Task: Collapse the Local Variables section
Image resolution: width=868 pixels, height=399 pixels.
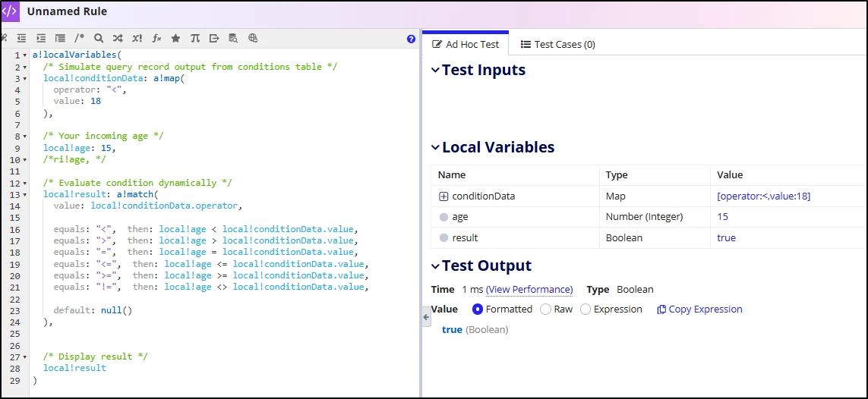Action: tap(436, 148)
